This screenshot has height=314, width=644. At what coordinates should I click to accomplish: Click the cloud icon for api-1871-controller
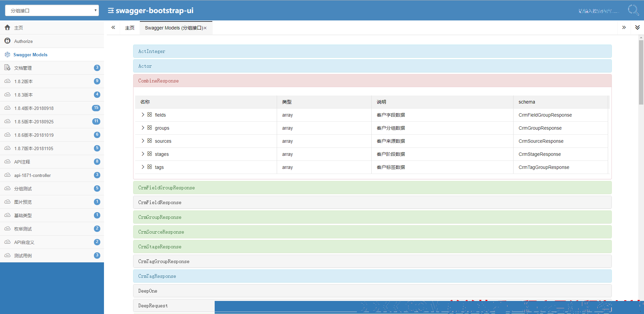(7, 175)
